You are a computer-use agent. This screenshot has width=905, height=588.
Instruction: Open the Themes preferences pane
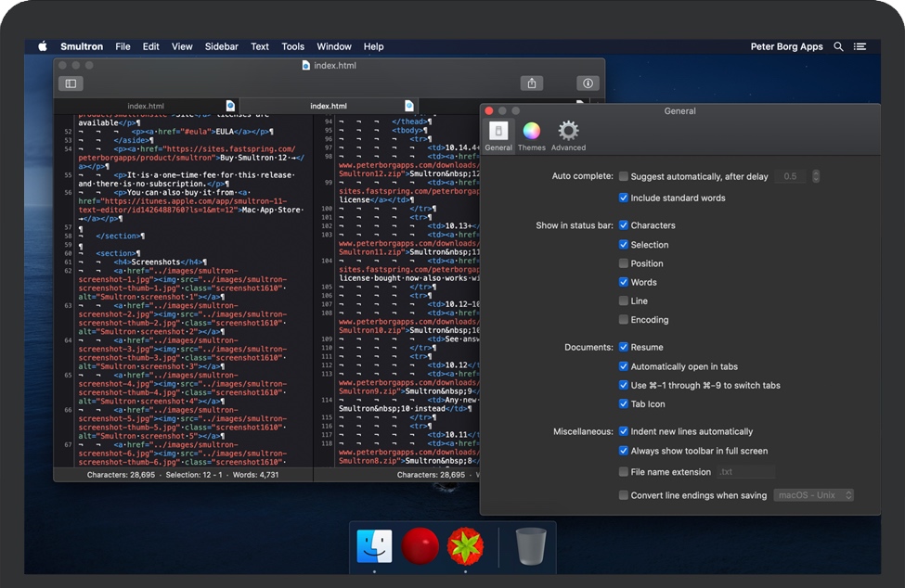tap(532, 135)
